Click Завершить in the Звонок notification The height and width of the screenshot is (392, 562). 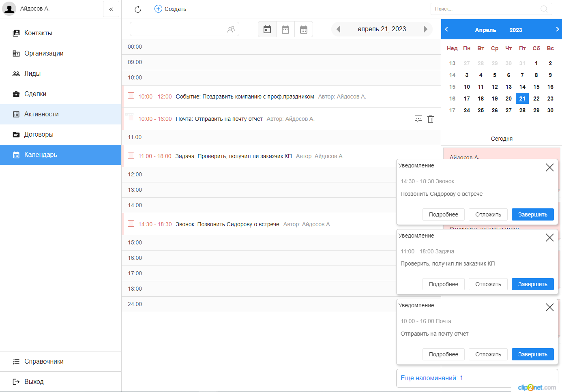533,214
